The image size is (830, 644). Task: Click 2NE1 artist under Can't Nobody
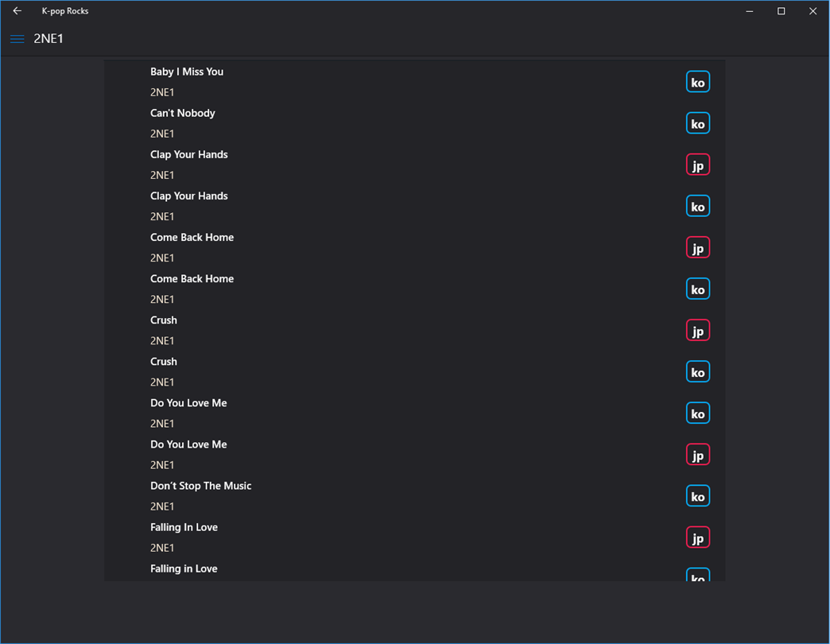point(162,134)
